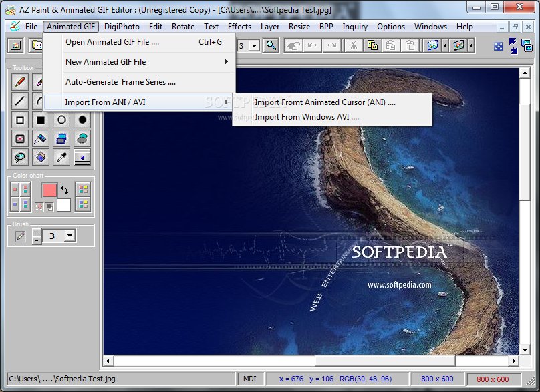540x392 pixels.
Task: Click the brush pencil icon in Brush panel
Action: point(20,236)
